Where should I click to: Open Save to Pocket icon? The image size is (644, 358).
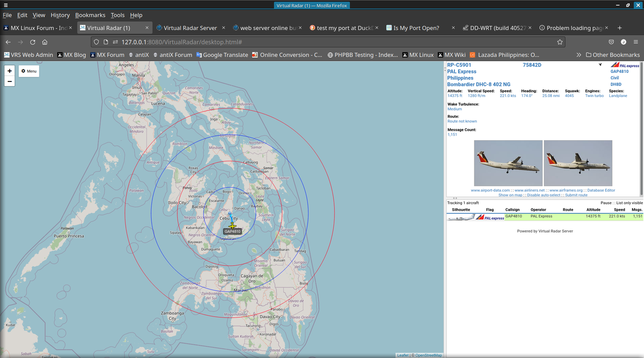pyautogui.click(x=611, y=42)
